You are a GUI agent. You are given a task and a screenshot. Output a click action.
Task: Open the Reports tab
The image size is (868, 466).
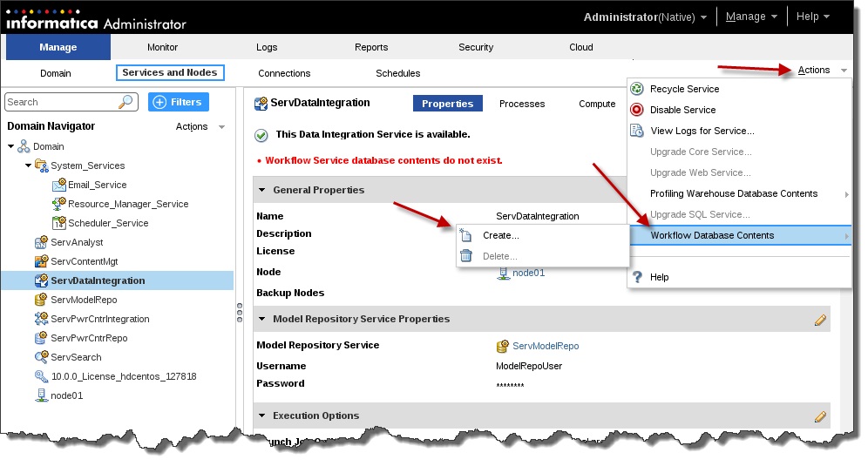coord(371,47)
